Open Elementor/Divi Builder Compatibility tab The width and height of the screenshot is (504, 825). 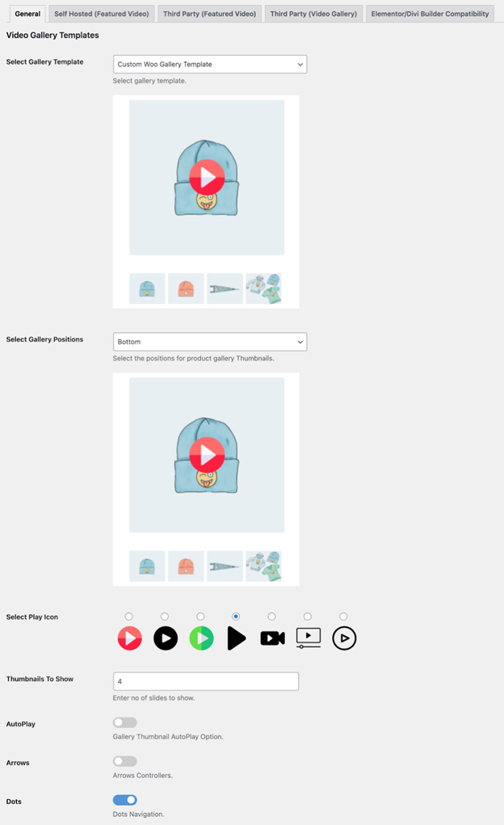click(430, 14)
